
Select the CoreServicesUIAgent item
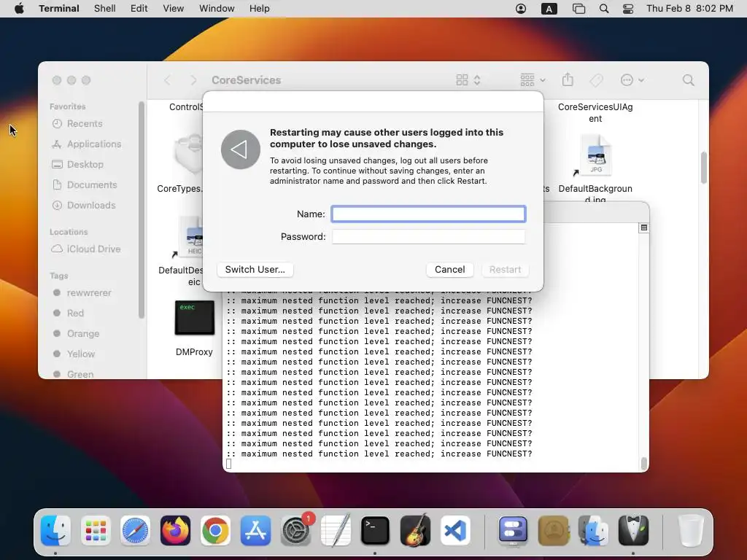(595, 113)
